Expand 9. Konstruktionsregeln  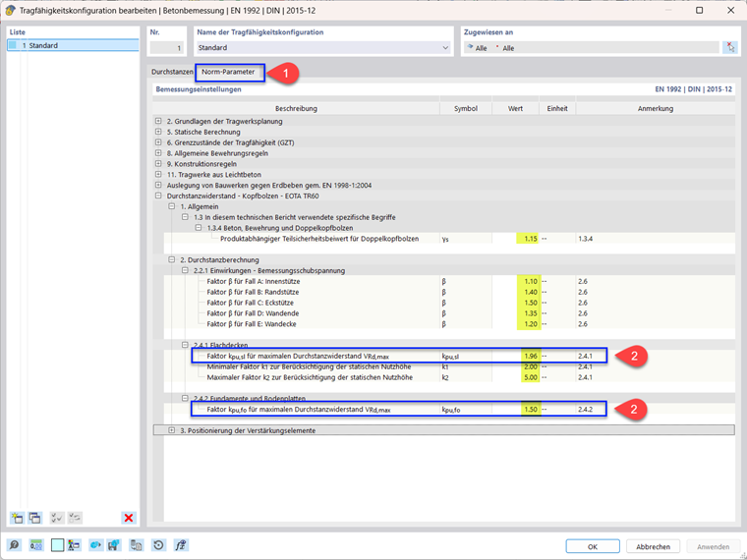click(158, 164)
